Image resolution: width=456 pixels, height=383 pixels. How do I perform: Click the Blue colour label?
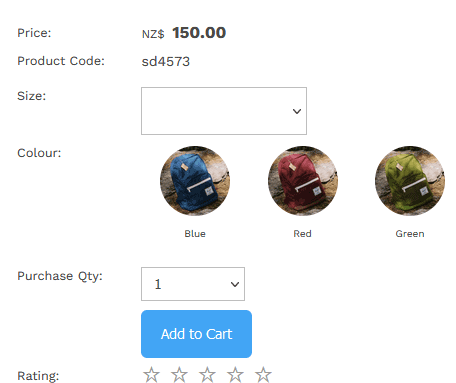pyautogui.click(x=195, y=234)
